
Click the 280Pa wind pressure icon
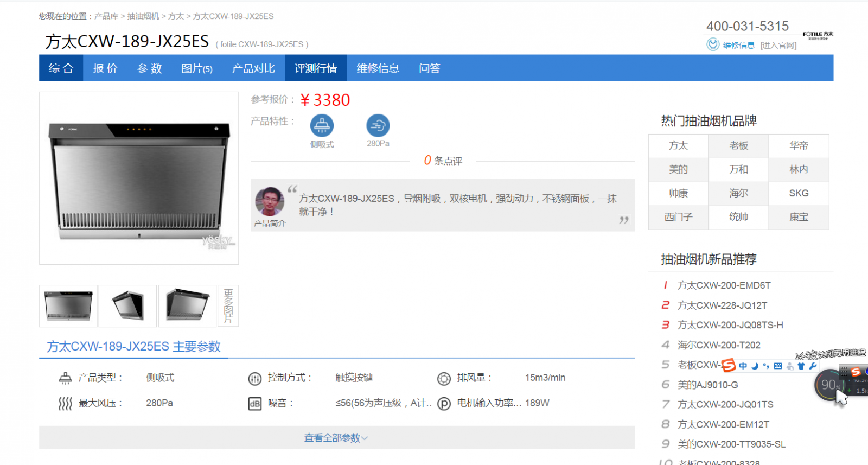click(378, 125)
